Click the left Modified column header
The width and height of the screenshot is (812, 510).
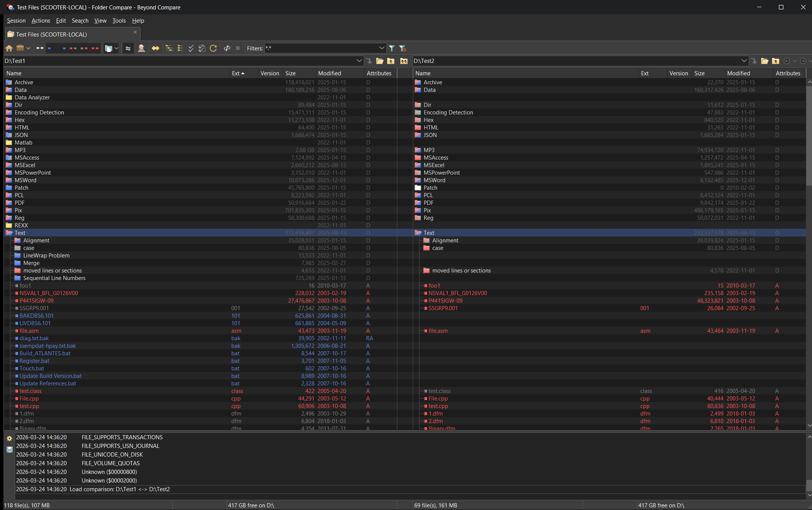pyautogui.click(x=340, y=73)
